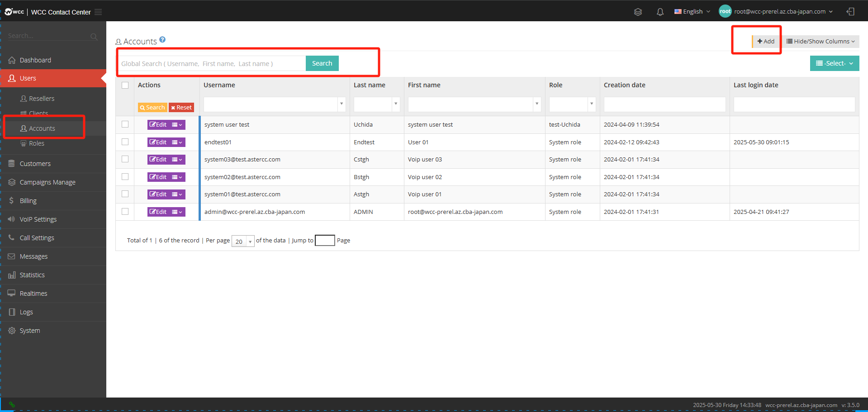Click the red Reset filter button
The width and height of the screenshot is (868, 412).
(x=181, y=108)
